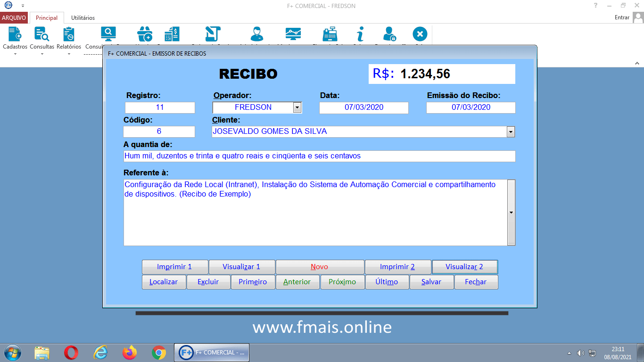Click the Data field 07/03/2020
Image resolution: width=644 pixels, height=362 pixels.
tap(364, 107)
